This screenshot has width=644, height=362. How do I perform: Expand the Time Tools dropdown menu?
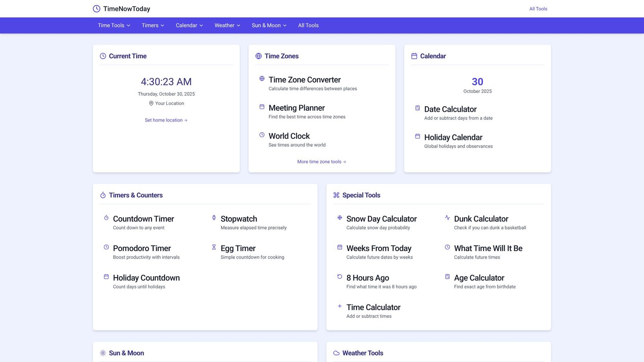pos(114,25)
